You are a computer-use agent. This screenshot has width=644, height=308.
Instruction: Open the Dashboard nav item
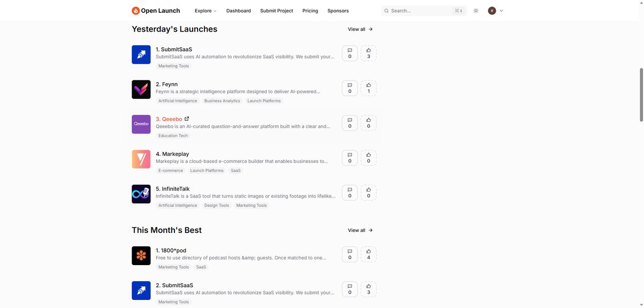(x=238, y=11)
